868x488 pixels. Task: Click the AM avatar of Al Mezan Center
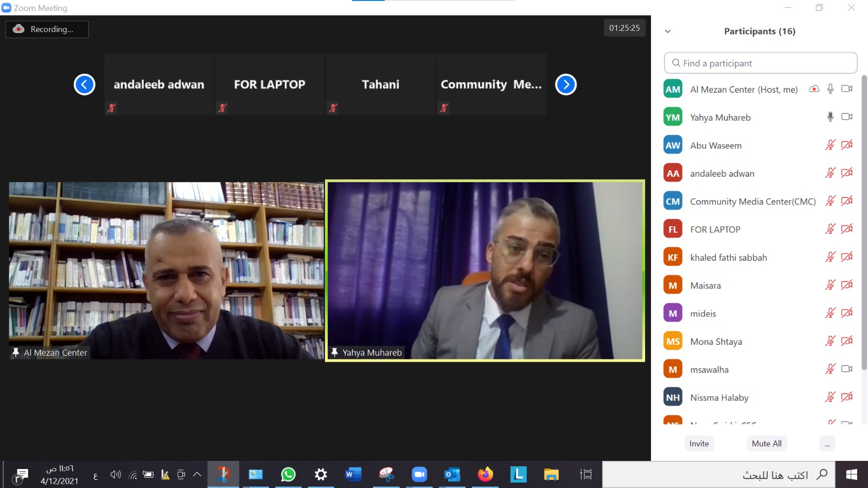click(x=673, y=89)
